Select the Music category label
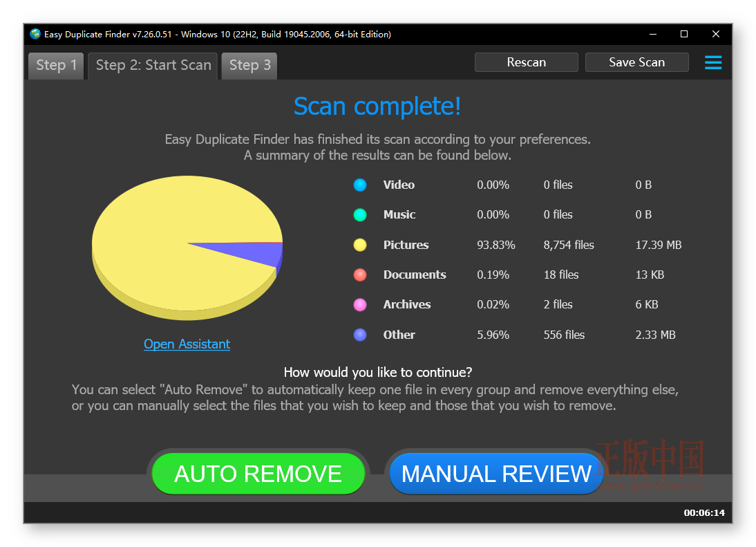 coord(399,214)
